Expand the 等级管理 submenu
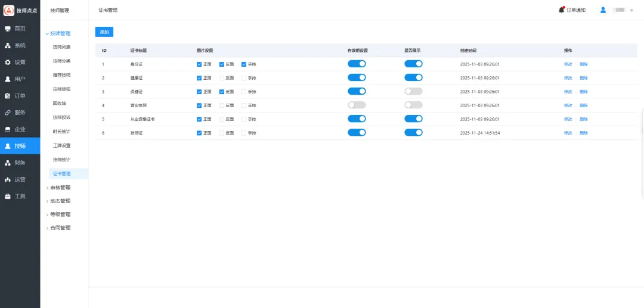This screenshot has height=308, width=644. point(60,214)
